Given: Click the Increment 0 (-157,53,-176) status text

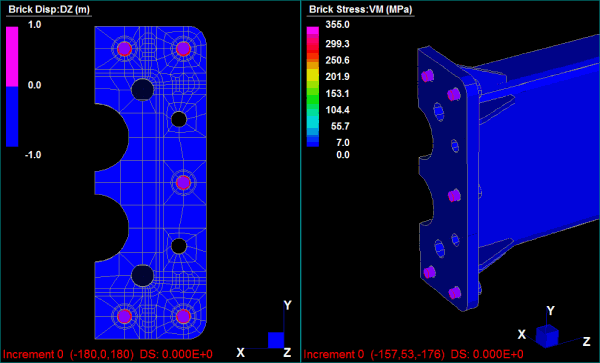Looking at the screenshot, I should point(374,354).
